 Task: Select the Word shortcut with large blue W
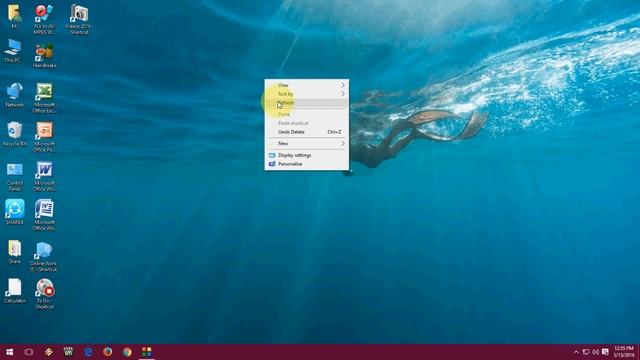point(44,177)
